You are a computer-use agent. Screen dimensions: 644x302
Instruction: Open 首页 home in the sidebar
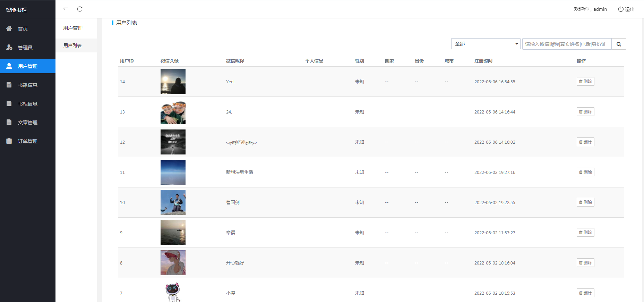click(23, 29)
